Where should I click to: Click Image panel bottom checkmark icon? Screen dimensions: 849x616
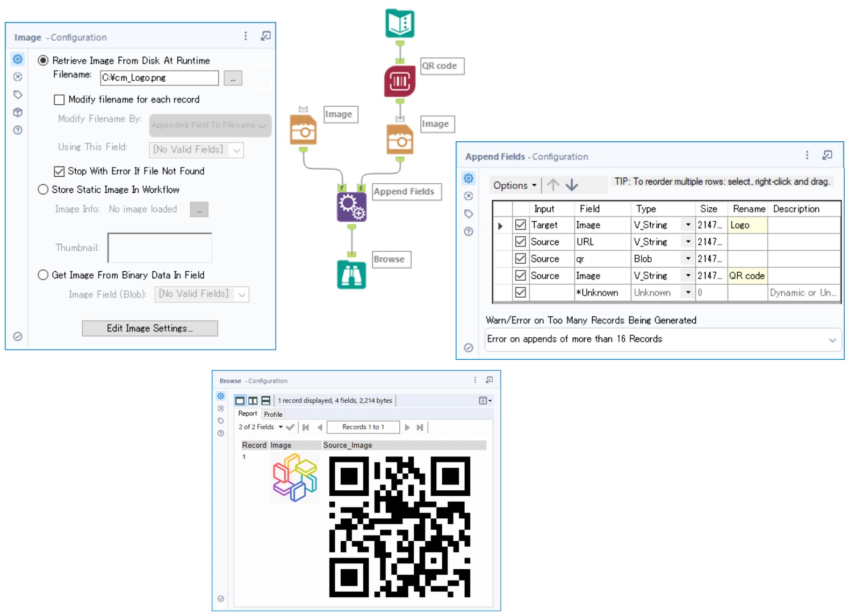[x=18, y=336]
